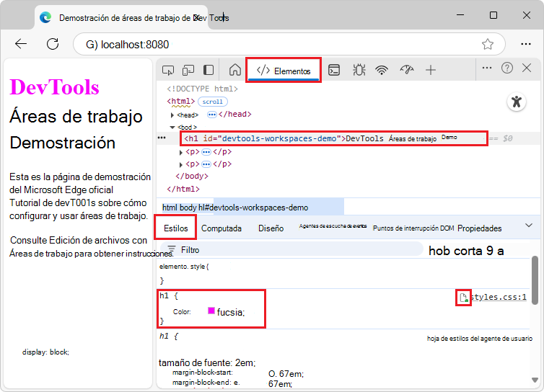544x392 pixels.
Task: Expand the second p element
Action: pyautogui.click(x=181, y=164)
